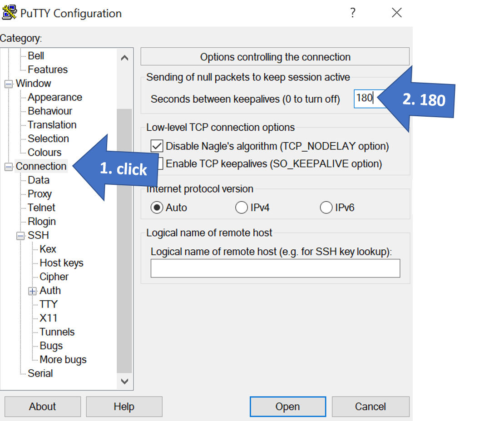Collapse the SSH tree node
The width and height of the screenshot is (504, 421).
pos(20,236)
